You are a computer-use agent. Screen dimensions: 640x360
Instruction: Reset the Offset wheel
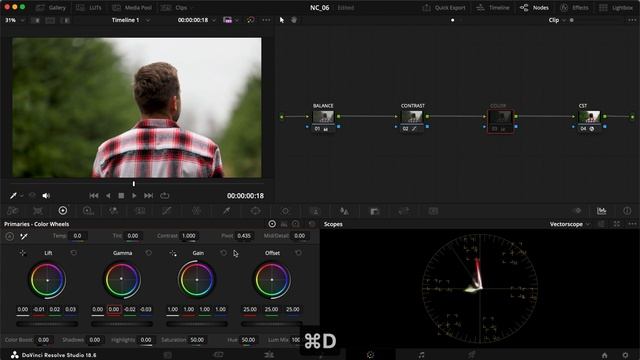(298, 253)
